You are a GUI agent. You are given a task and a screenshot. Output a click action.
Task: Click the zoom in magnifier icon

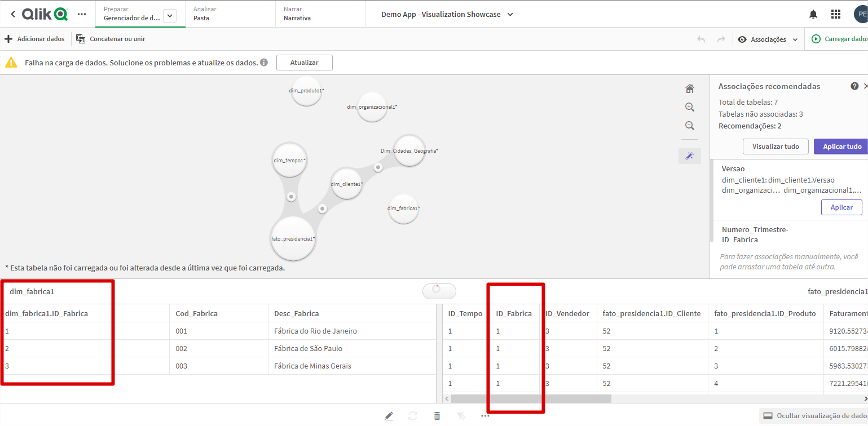click(x=689, y=107)
